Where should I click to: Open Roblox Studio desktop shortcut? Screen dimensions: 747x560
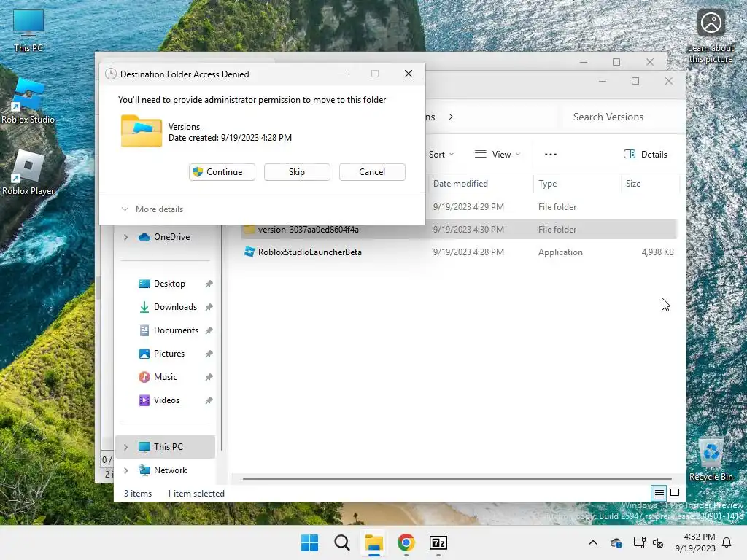(x=28, y=101)
